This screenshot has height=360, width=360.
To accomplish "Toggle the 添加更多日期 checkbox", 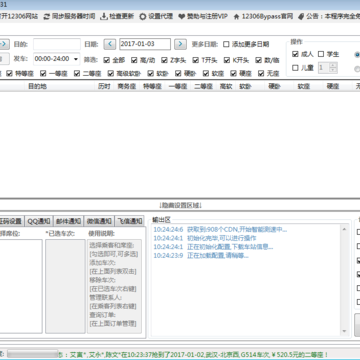I will 226,44.
